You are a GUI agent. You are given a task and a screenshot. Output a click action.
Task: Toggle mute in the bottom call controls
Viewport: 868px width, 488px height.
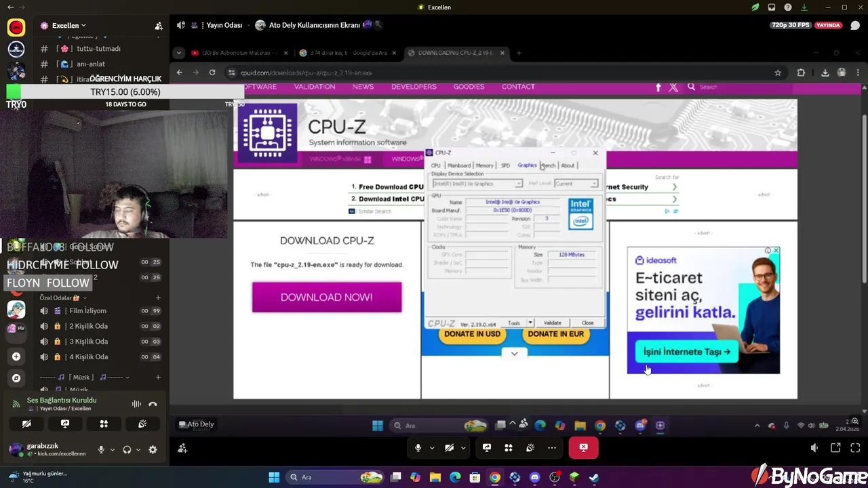point(418,448)
